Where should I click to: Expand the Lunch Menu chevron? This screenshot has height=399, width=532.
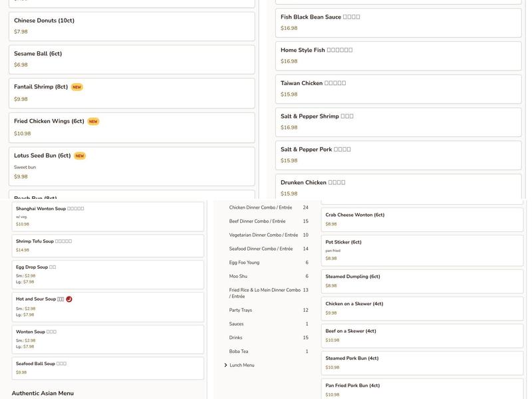[x=226, y=365]
